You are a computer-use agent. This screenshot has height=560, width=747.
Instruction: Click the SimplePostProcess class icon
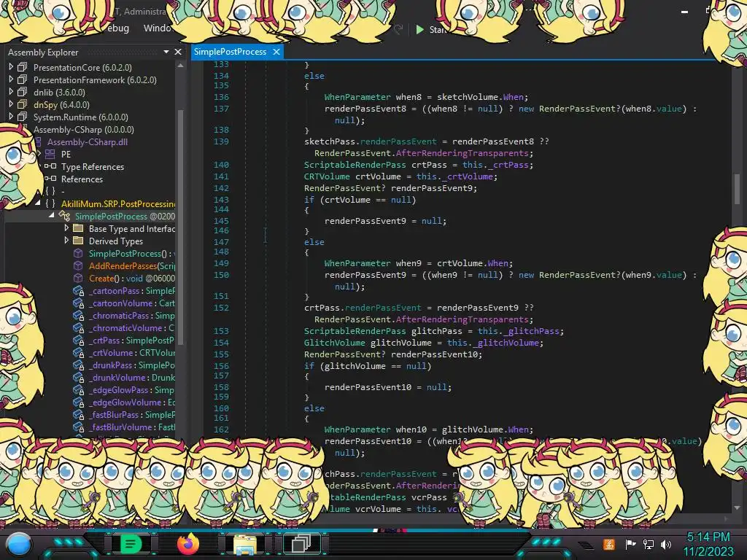click(64, 216)
